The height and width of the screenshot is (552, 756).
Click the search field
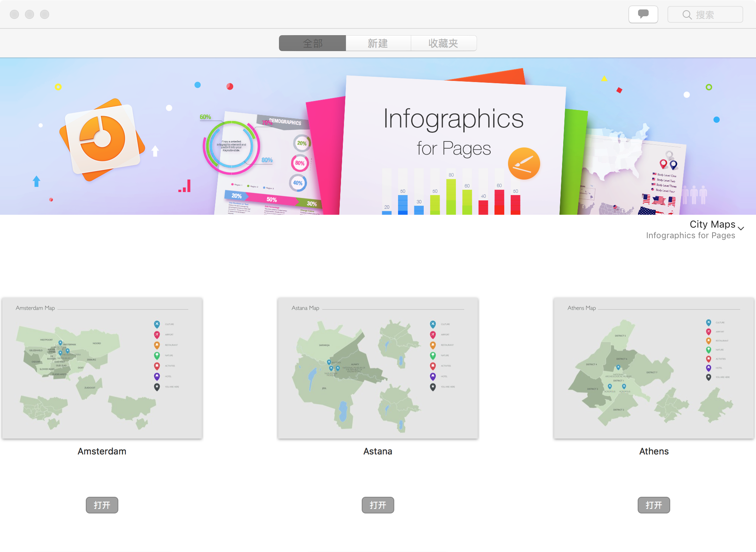click(705, 14)
